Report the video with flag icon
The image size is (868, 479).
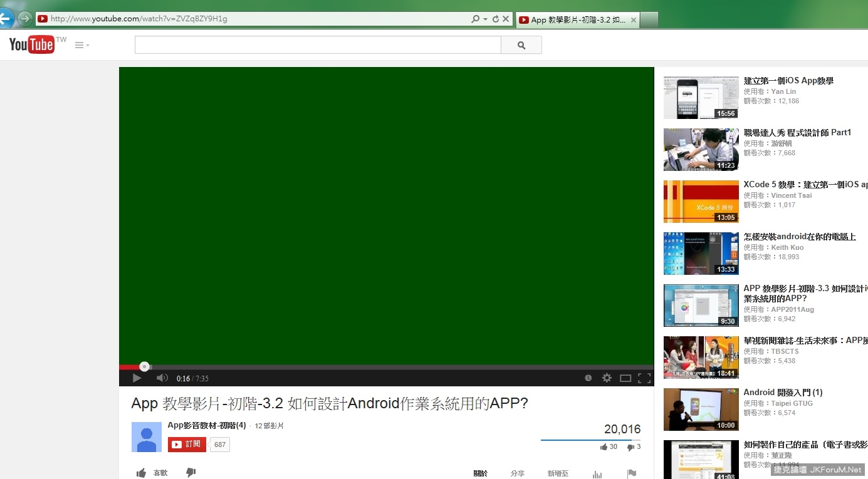click(632, 473)
